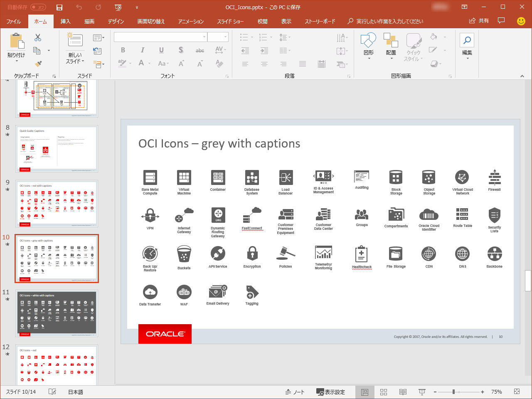Toggle Underline formatting
Image resolution: width=532 pixels, height=399 pixels.
click(161, 50)
